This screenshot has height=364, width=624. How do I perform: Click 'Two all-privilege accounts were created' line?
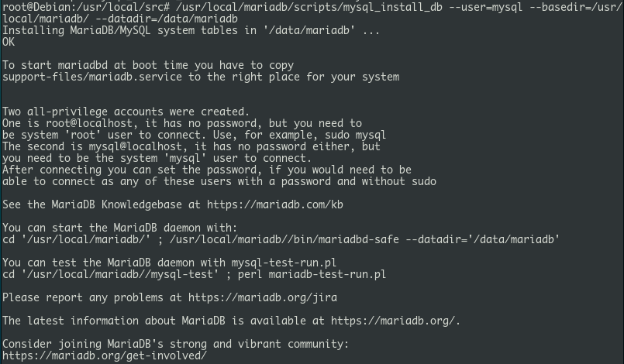coord(126,112)
